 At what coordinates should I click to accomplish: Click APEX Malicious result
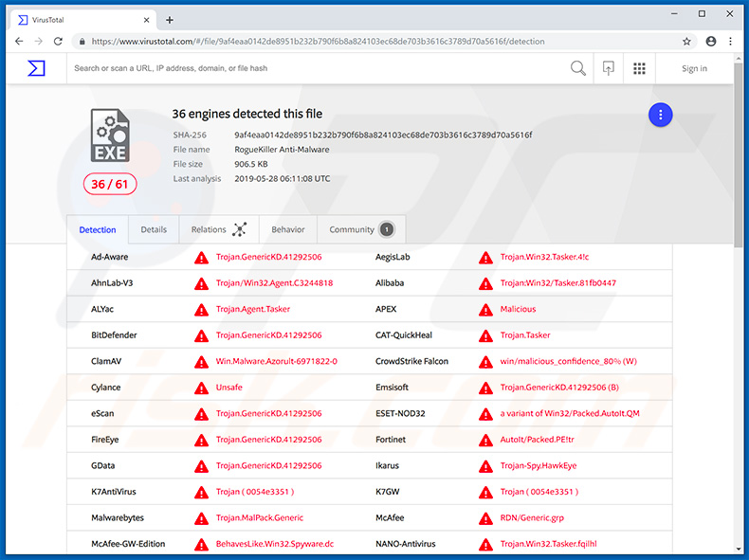pyautogui.click(x=518, y=309)
